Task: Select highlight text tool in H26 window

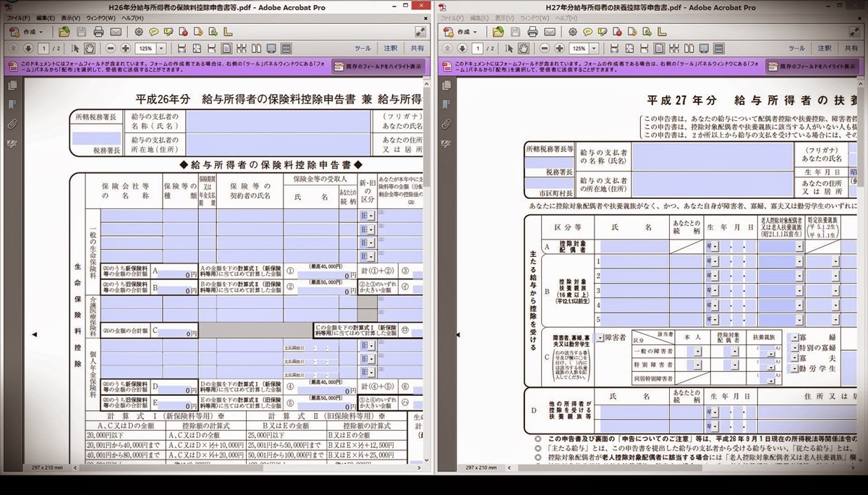Action: click(x=169, y=32)
